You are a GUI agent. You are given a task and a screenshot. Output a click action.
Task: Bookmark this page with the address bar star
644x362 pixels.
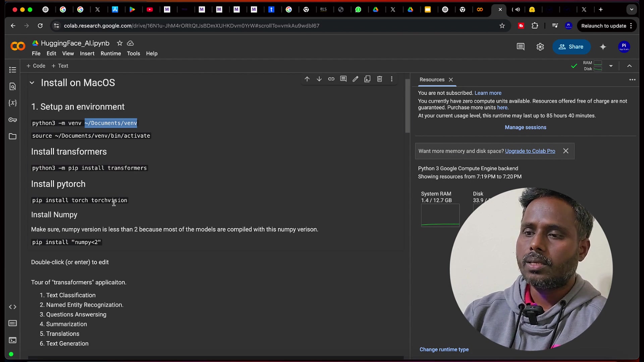(502, 26)
